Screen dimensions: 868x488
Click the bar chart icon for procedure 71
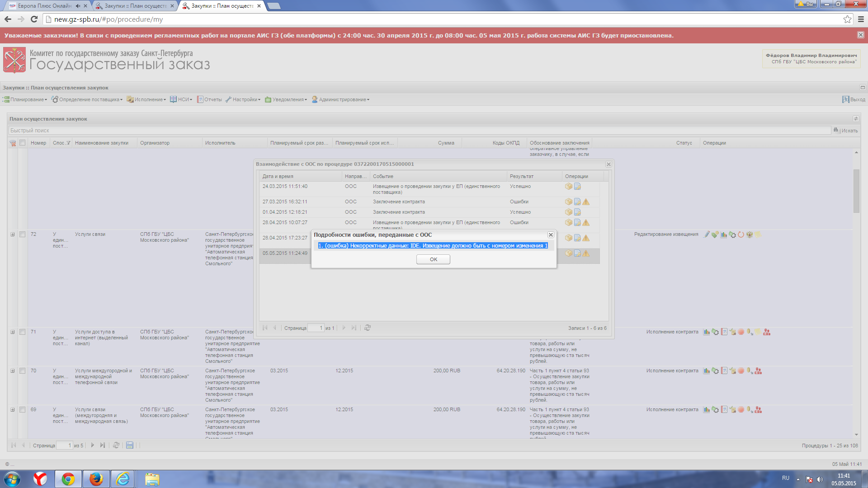pyautogui.click(x=707, y=332)
